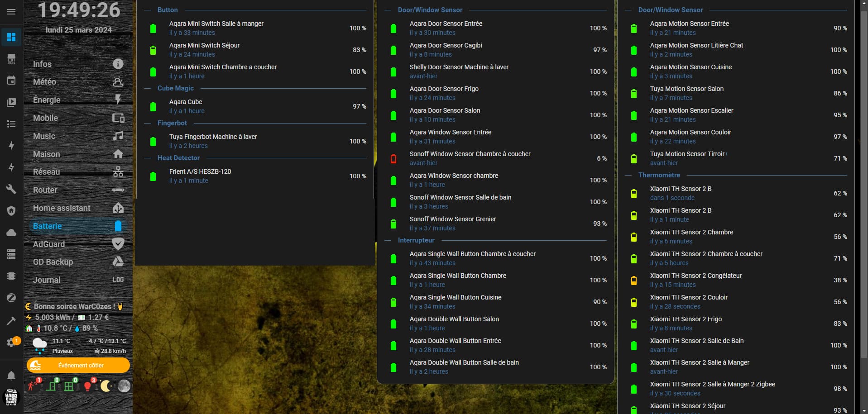This screenshot has width=868, height=414.
Task: Open the Overview dashboard icon in sidebar
Action: tap(11, 37)
